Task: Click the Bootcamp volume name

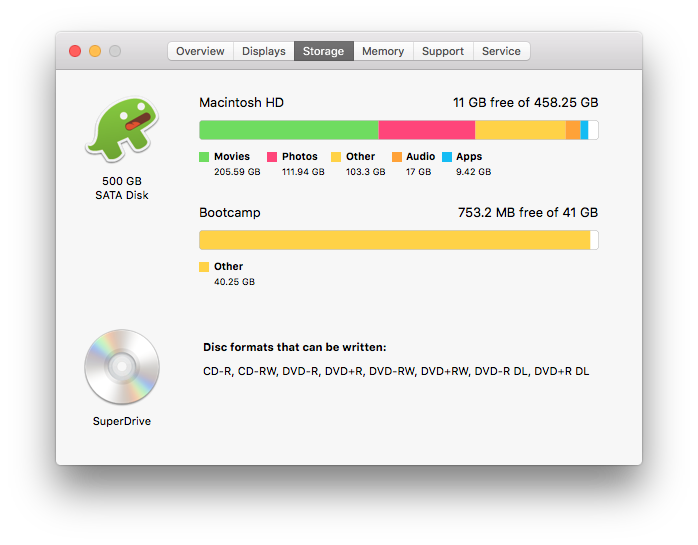Action: pos(229,212)
